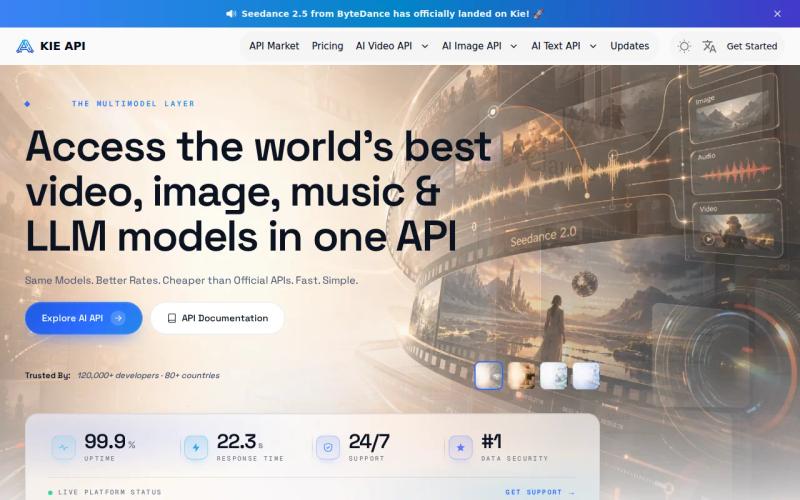Click the Seedance 2.5 announcement text
The image size is (800, 500).
(x=385, y=14)
